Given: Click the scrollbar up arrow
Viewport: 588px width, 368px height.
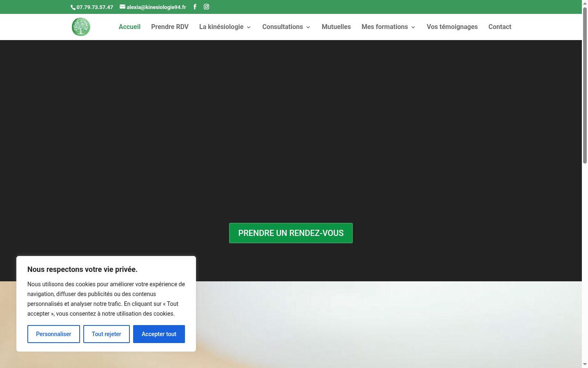Looking at the screenshot, I should click(x=585, y=3).
